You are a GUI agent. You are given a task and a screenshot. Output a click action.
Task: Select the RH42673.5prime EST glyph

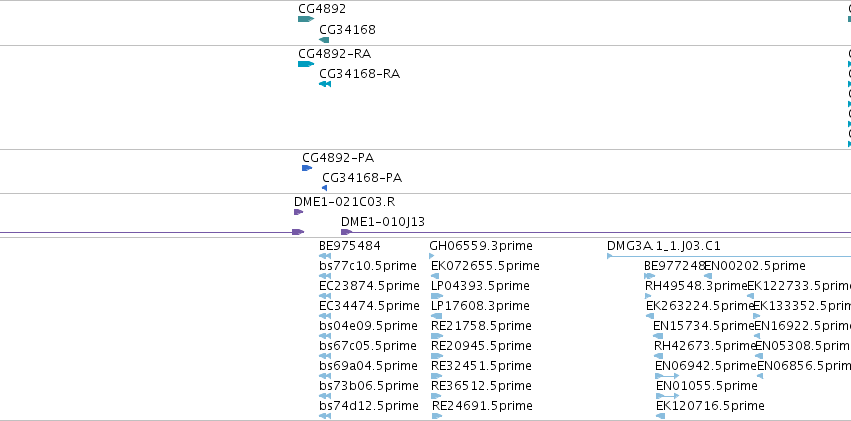pyautogui.click(x=659, y=356)
